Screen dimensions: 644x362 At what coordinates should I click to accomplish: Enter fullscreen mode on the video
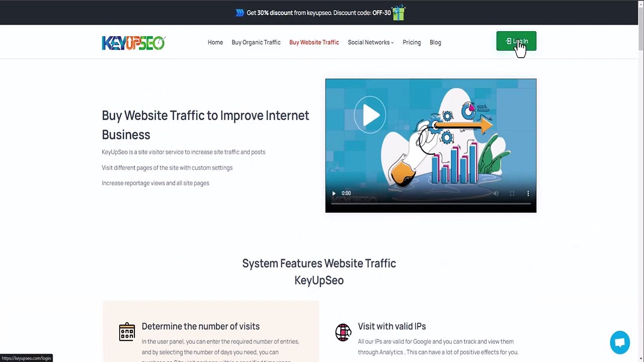[512, 194]
